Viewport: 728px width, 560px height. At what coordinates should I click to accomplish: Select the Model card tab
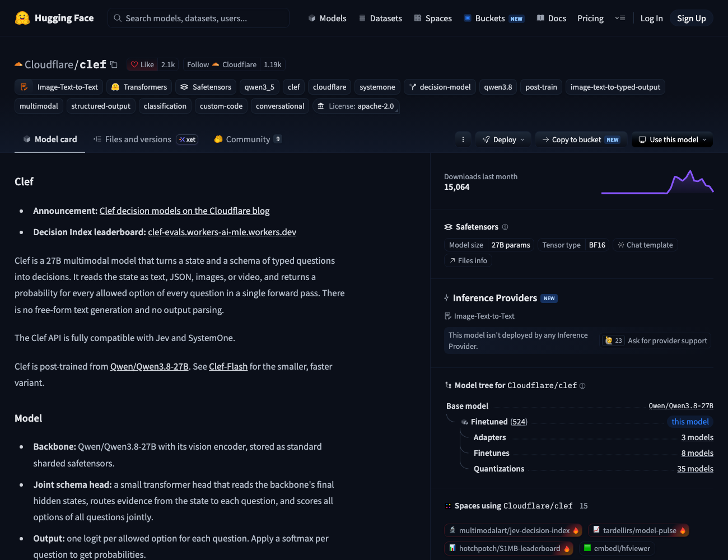tap(50, 139)
